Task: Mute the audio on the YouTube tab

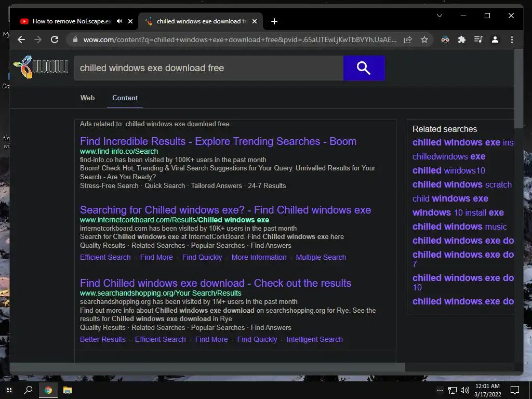Action: [119, 21]
